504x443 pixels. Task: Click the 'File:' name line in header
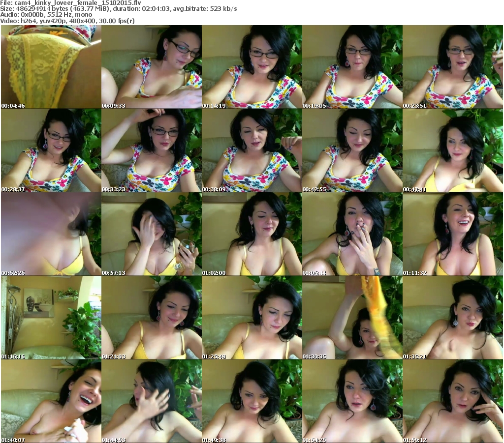tap(70, 3)
